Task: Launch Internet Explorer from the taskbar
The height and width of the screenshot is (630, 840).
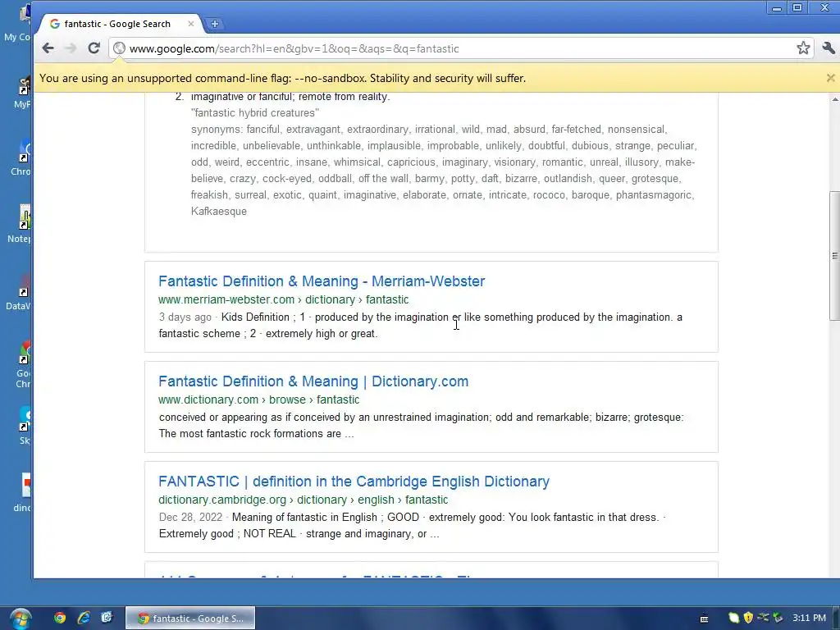Action: [83, 619]
